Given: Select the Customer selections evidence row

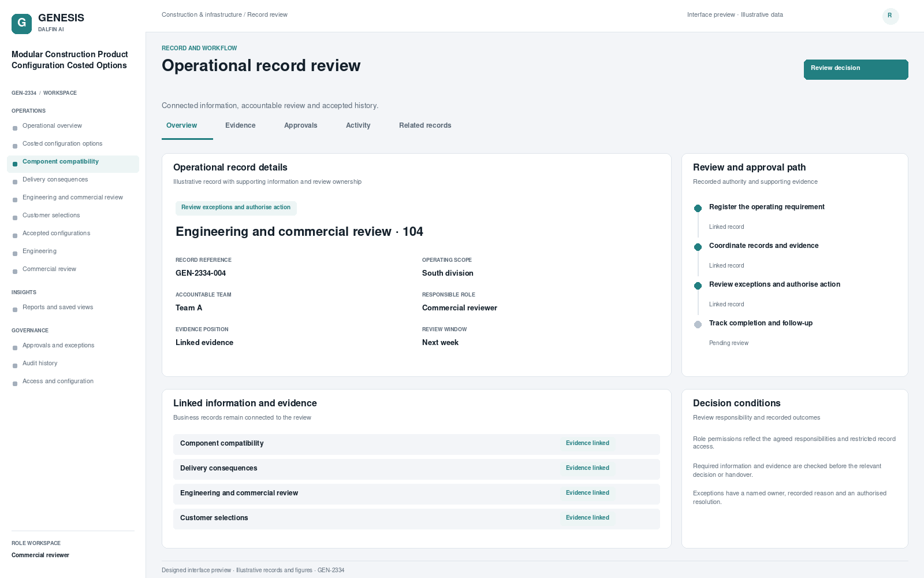Looking at the screenshot, I should [416, 518].
